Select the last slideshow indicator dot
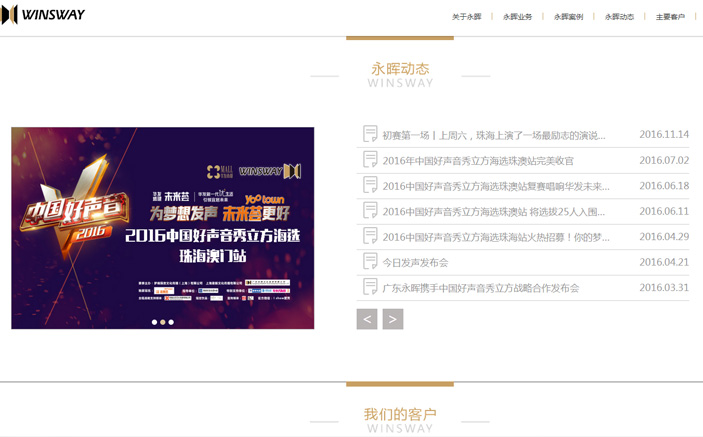This screenshot has height=437, width=703. point(171,322)
